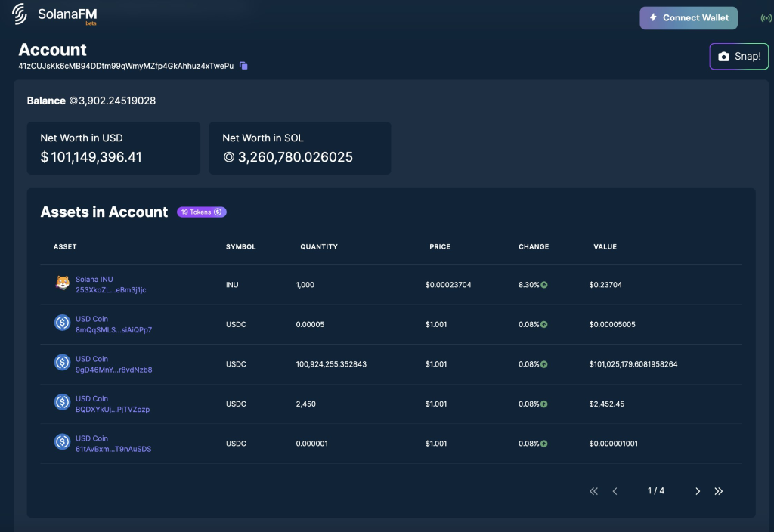Screen dimensions: 774x532
Task: Select the account address text 41zCUJsKk6c...
Action: coord(126,66)
